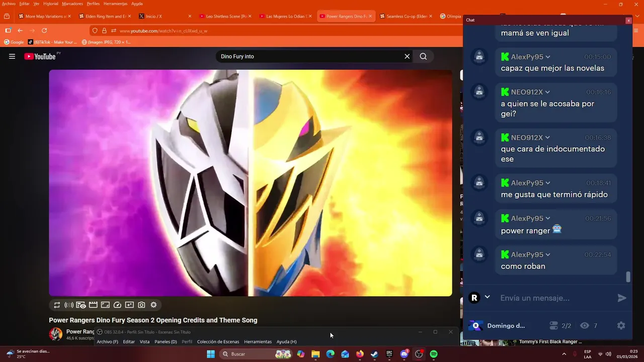Click the sparkle-frame icon under the video

129,305
